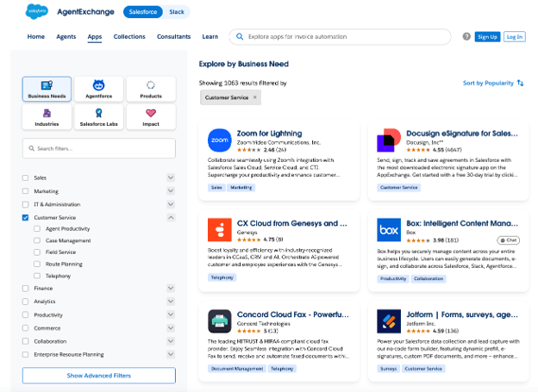Click the Log In button

pos(515,37)
